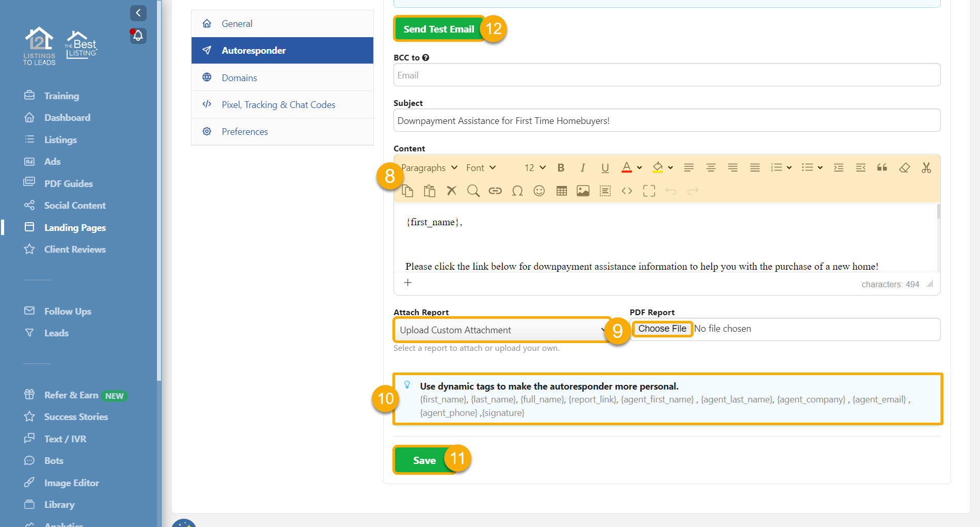Expand the Paragraphs format dropdown
Screen dimensions: 980x527
(430, 168)
